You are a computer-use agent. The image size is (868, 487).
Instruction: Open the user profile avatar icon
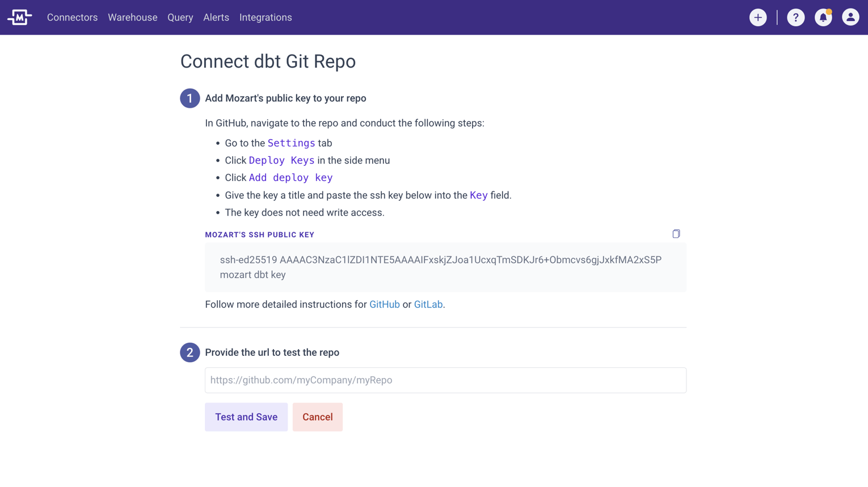[x=850, y=18]
